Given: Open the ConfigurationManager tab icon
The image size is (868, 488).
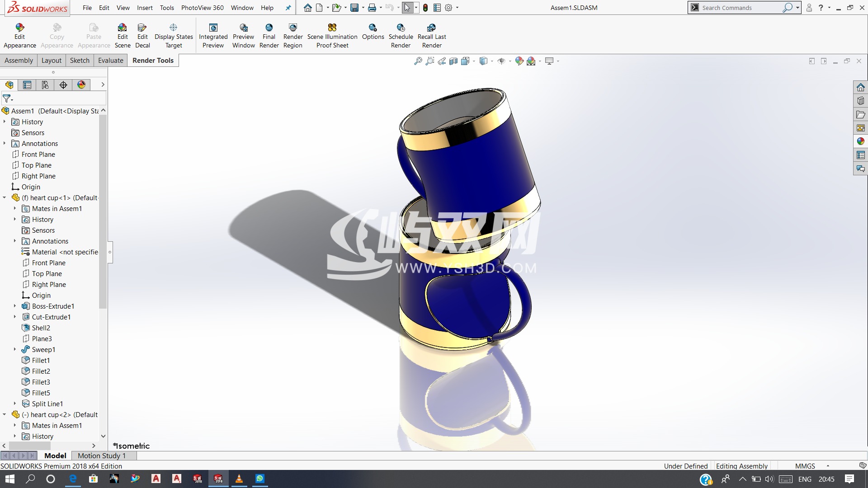Looking at the screenshot, I should (x=45, y=85).
